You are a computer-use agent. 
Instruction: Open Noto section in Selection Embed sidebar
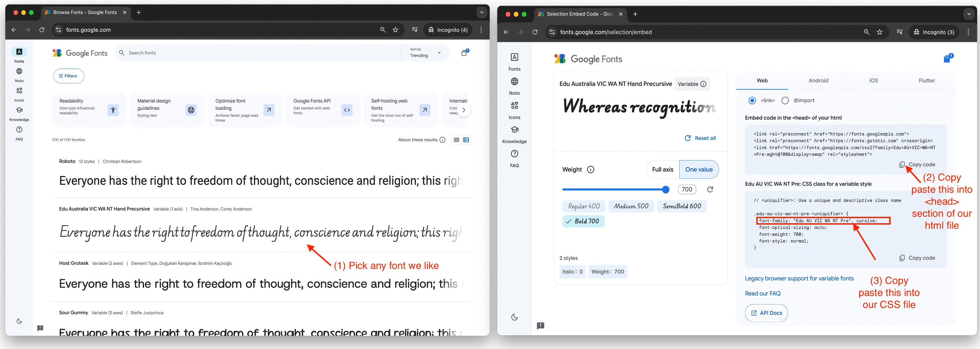coord(514,86)
